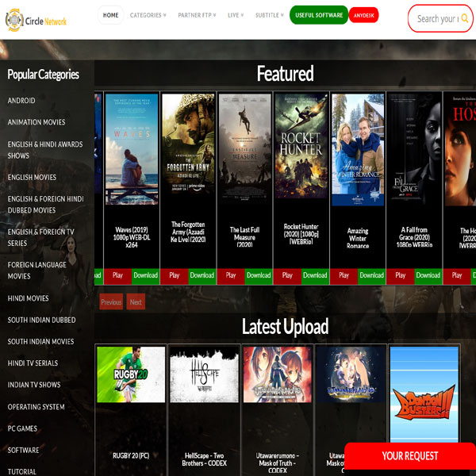Expand the Categories dropdown menu
This screenshot has width=476, height=476.
[x=148, y=15]
